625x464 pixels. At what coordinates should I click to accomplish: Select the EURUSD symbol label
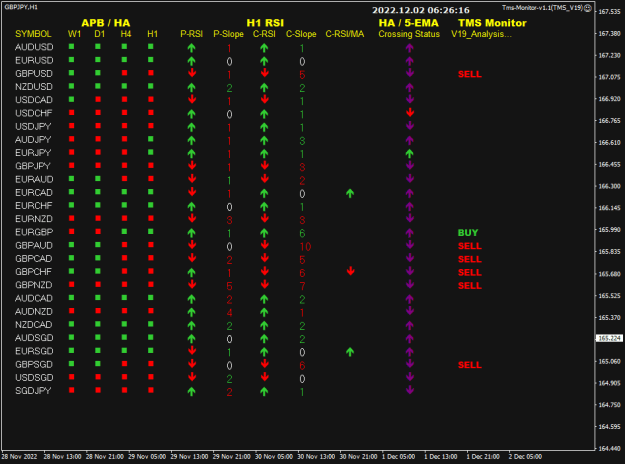click(34, 60)
